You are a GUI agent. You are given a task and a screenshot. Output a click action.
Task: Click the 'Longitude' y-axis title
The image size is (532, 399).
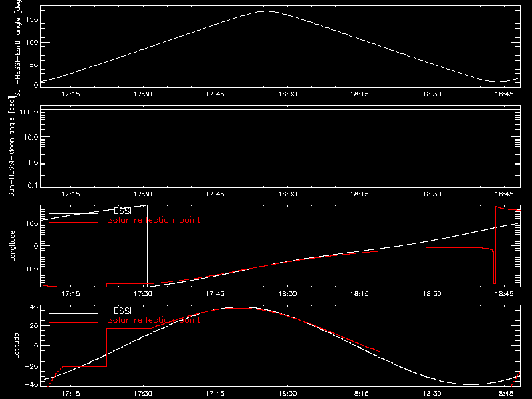coord(12,246)
